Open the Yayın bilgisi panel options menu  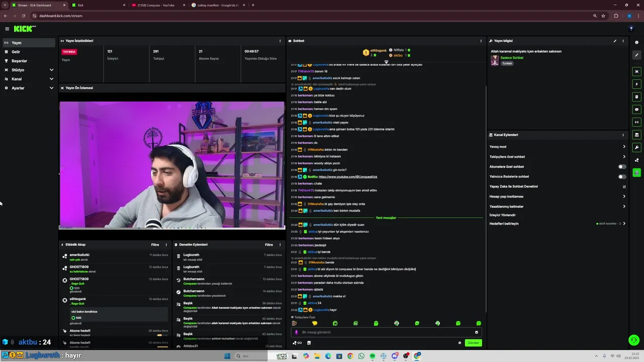pyautogui.click(x=623, y=41)
